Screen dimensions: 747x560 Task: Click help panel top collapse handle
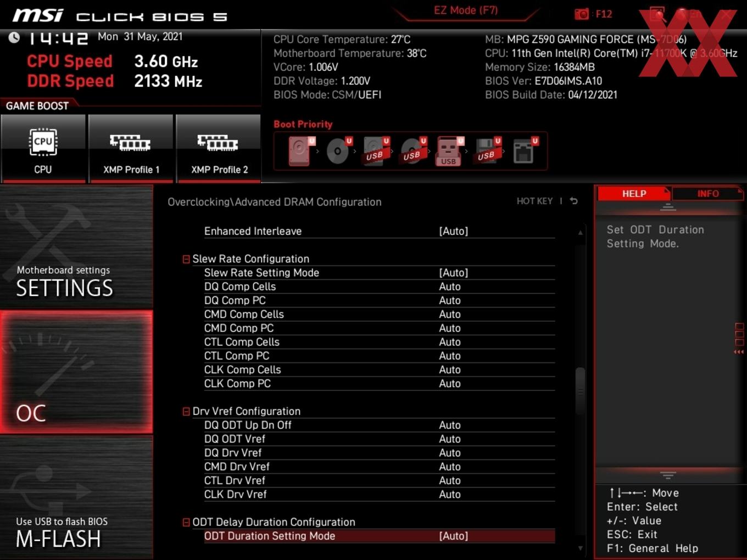668,207
